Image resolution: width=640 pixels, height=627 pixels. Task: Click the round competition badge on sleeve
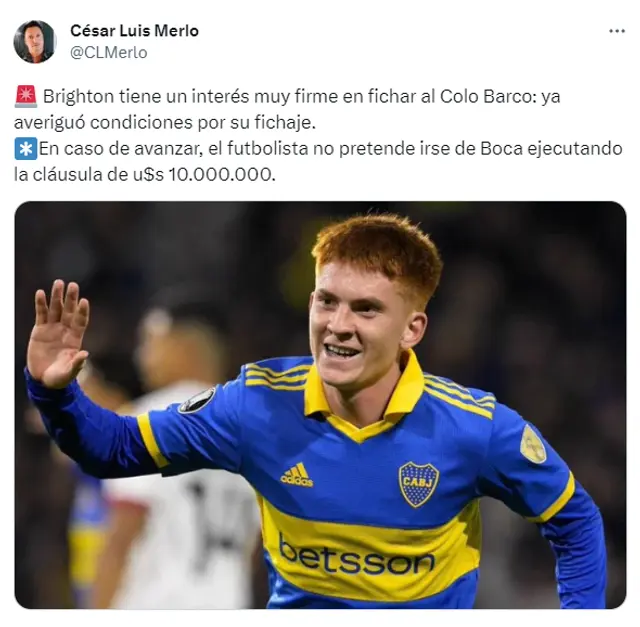click(x=197, y=400)
